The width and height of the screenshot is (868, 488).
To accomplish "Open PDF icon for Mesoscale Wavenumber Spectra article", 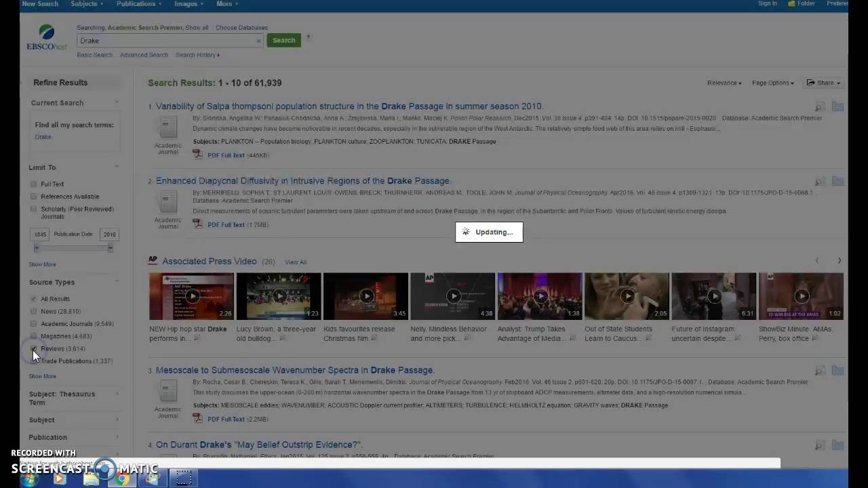I will (x=198, y=418).
